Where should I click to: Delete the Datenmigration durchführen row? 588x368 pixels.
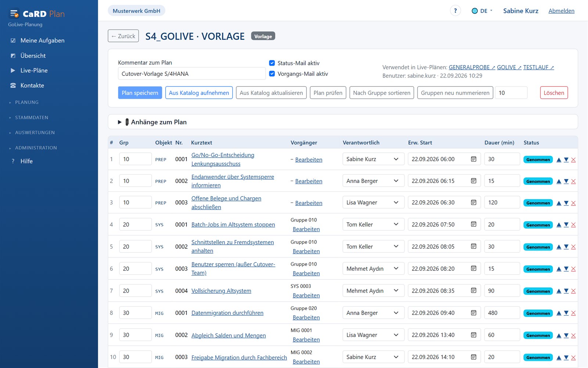573,313
